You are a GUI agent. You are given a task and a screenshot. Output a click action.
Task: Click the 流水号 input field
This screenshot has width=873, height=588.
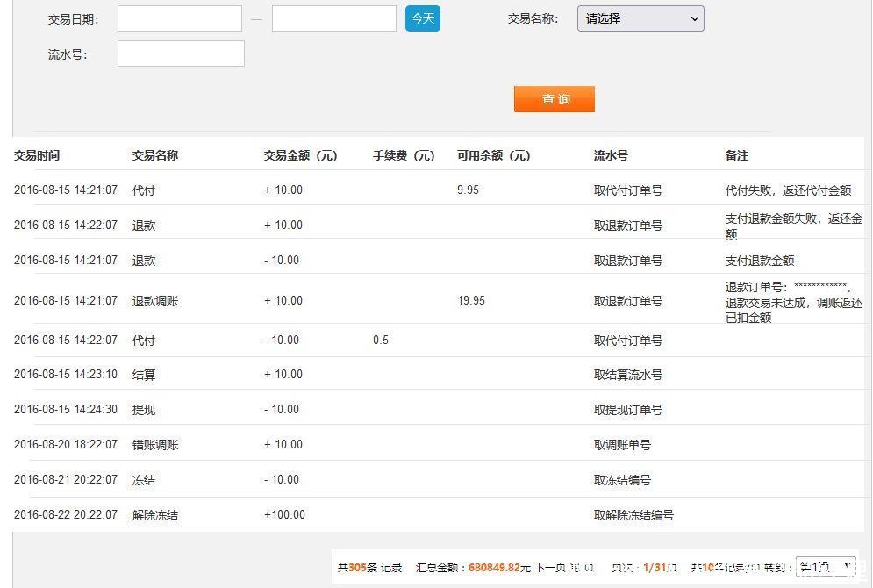point(181,54)
